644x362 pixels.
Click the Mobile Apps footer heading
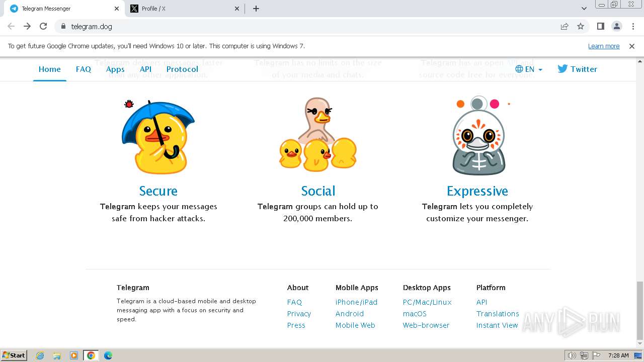click(357, 288)
